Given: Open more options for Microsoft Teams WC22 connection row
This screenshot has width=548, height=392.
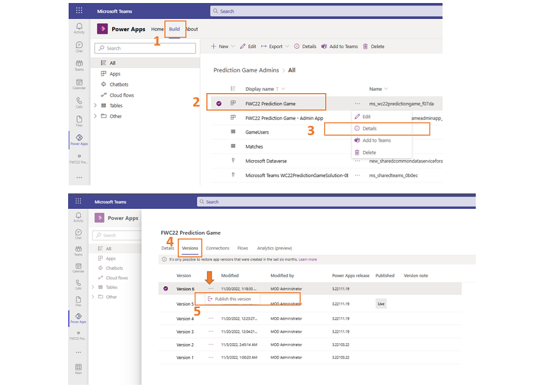Looking at the screenshot, I should (x=357, y=175).
